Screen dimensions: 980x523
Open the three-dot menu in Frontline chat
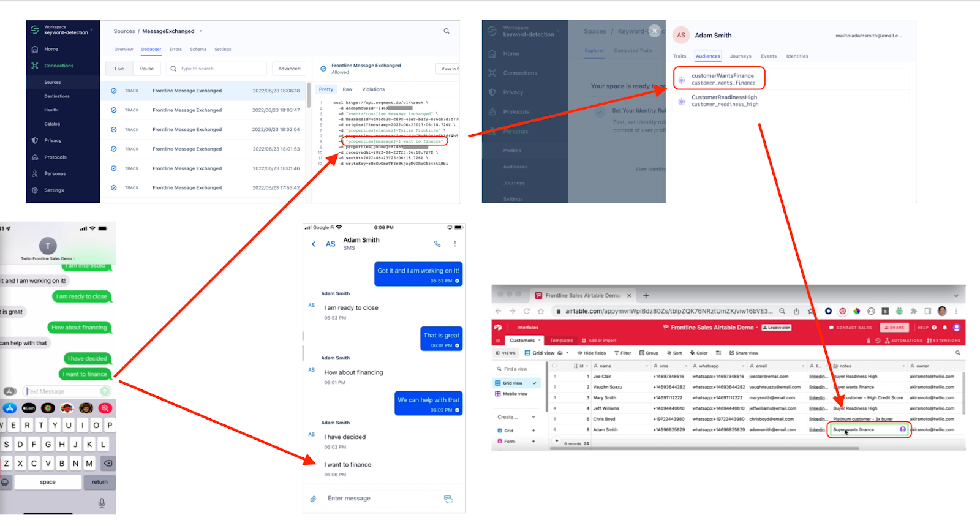(454, 244)
